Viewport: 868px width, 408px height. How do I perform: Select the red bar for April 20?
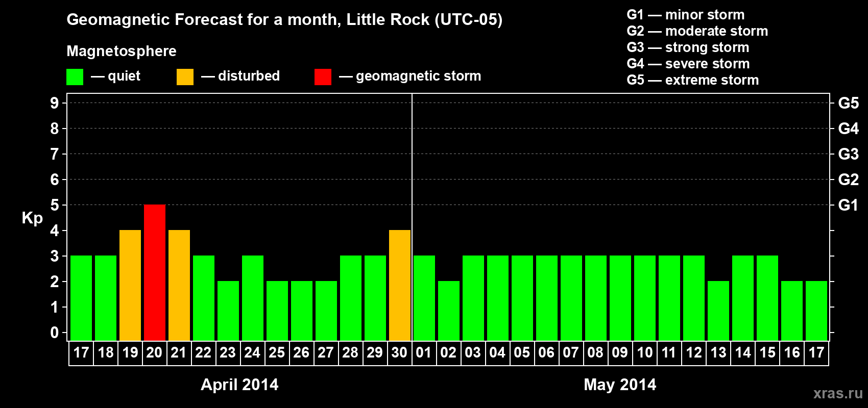click(x=155, y=272)
